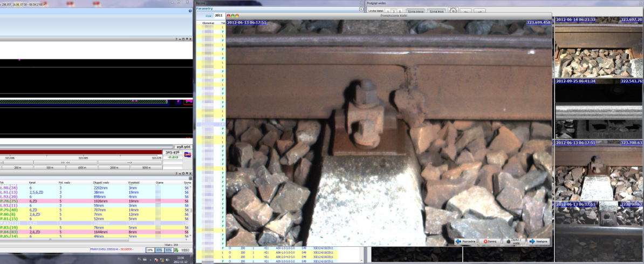Open the Rok year field showing 2011
Image resolution: width=644 pixels, height=264 pixels.
tap(219, 16)
